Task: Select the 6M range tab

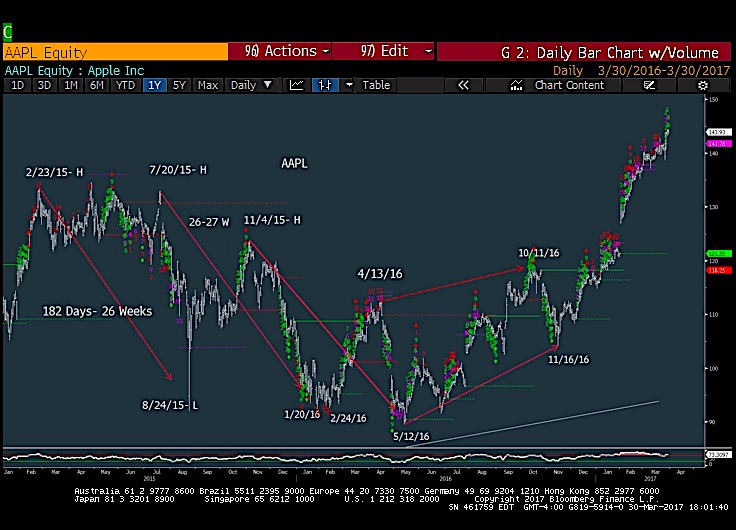Action: point(97,85)
